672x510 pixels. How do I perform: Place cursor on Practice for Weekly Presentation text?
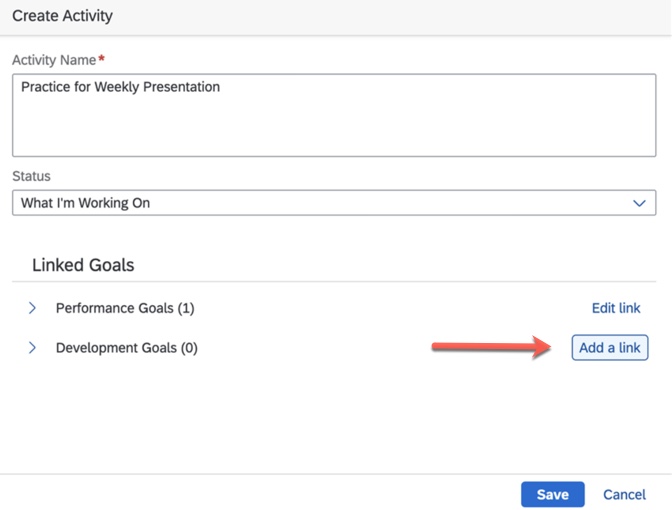120,87
